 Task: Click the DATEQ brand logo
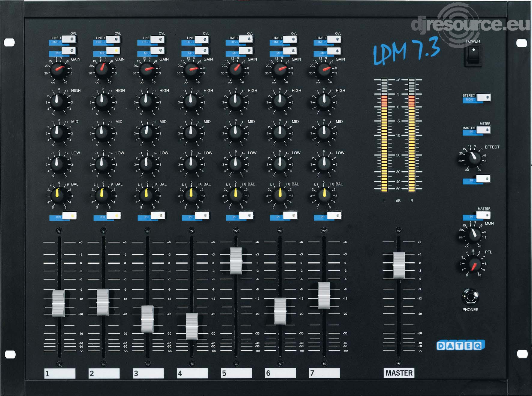pos(461,345)
